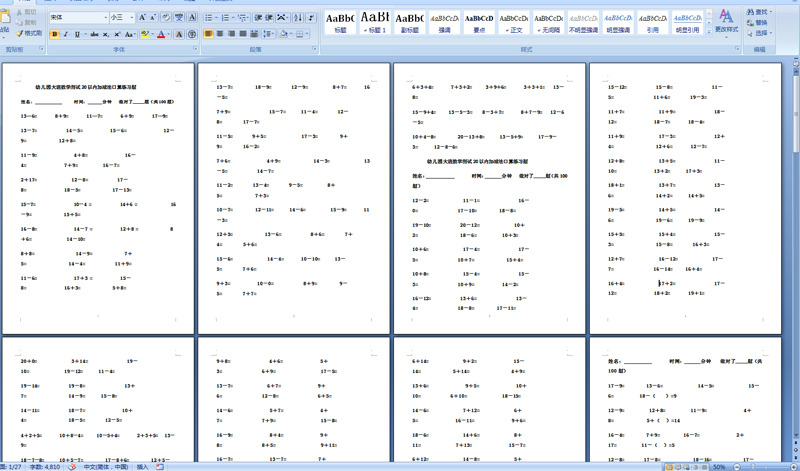Image resolution: width=800 pixels, height=471 pixels.
Task: Open the font color dropdown arrow
Action: click(169, 35)
